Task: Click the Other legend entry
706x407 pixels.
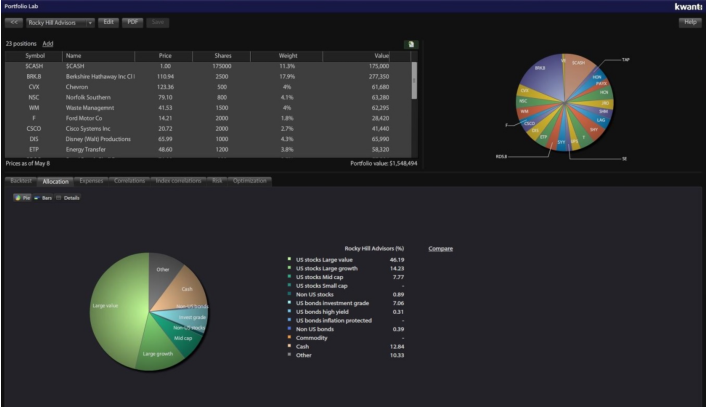Action: pos(303,355)
